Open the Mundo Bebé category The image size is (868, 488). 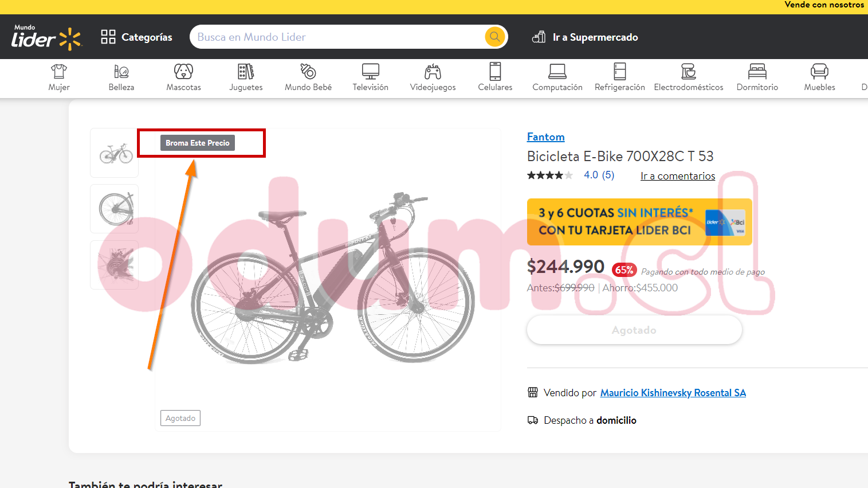click(x=308, y=77)
